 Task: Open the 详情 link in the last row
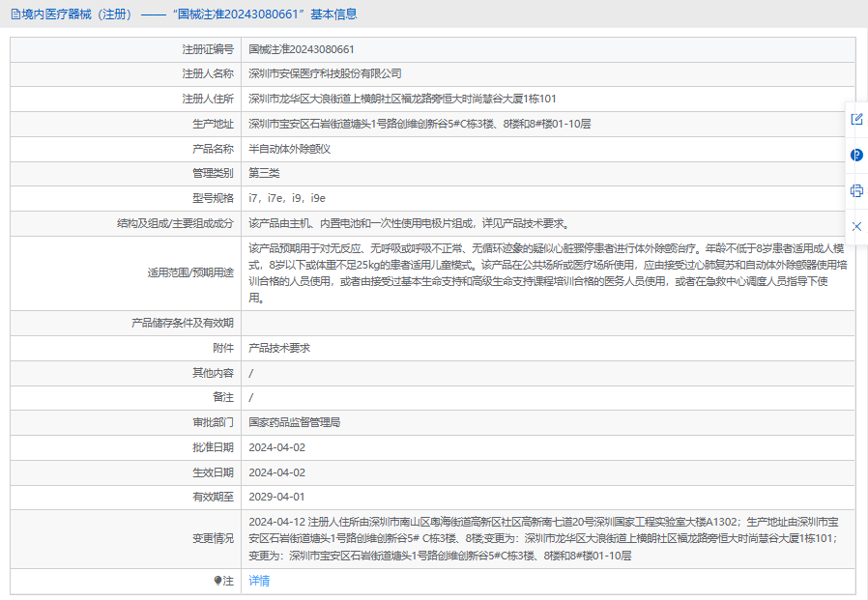tap(259, 581)
